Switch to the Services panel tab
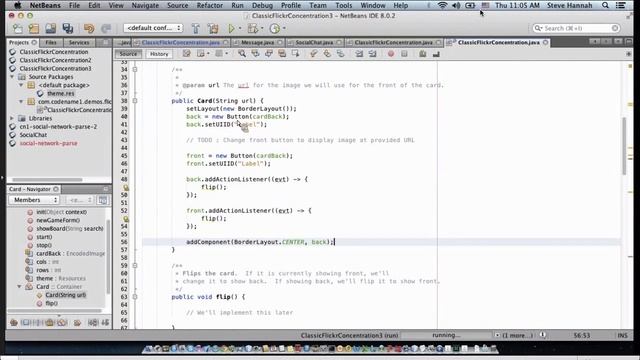This screenshot has width=640, height=360. coord(79,42)
